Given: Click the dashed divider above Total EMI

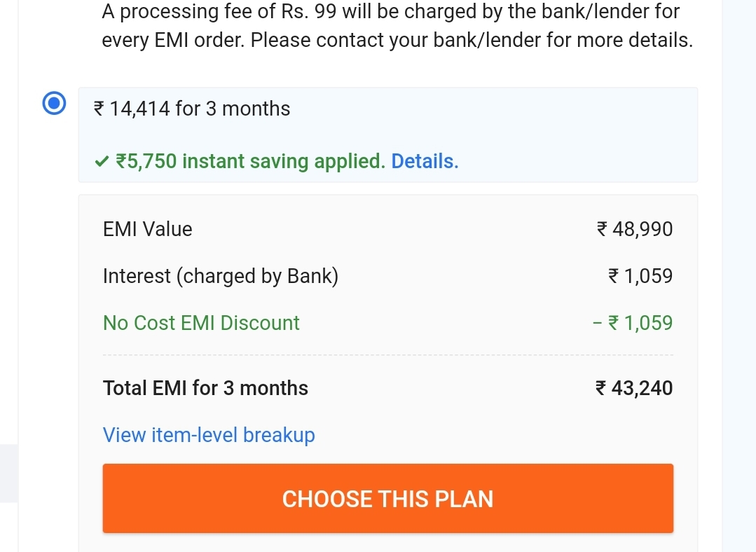Looking at the screenshot, I should [x=387, y=356].
